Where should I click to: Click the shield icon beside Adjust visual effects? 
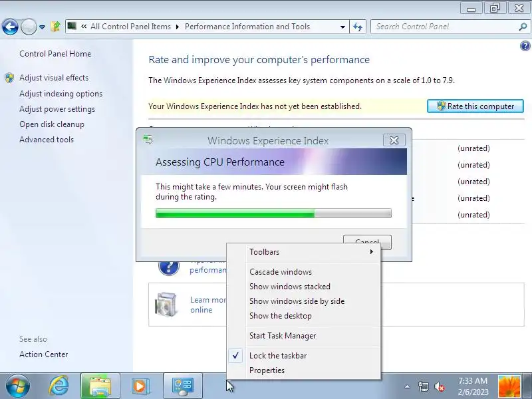[9, 78]
